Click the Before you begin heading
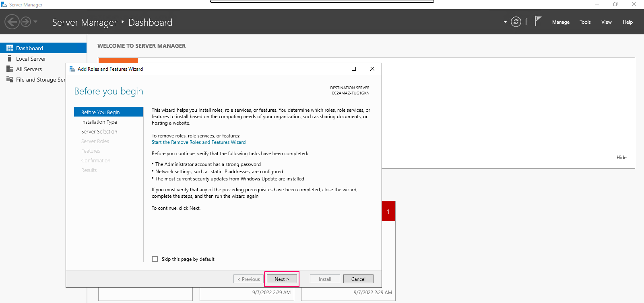This screenshot has height=303, width=644. (x=109, y=91)
